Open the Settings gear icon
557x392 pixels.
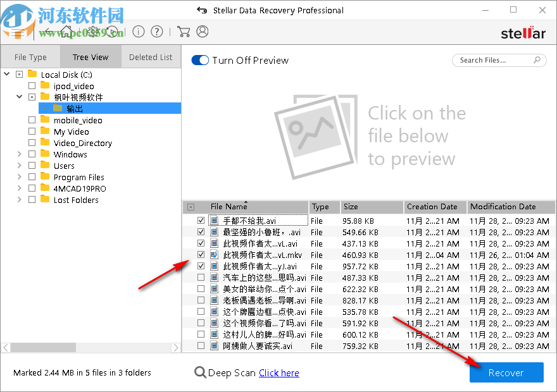(x=93, y=32)
